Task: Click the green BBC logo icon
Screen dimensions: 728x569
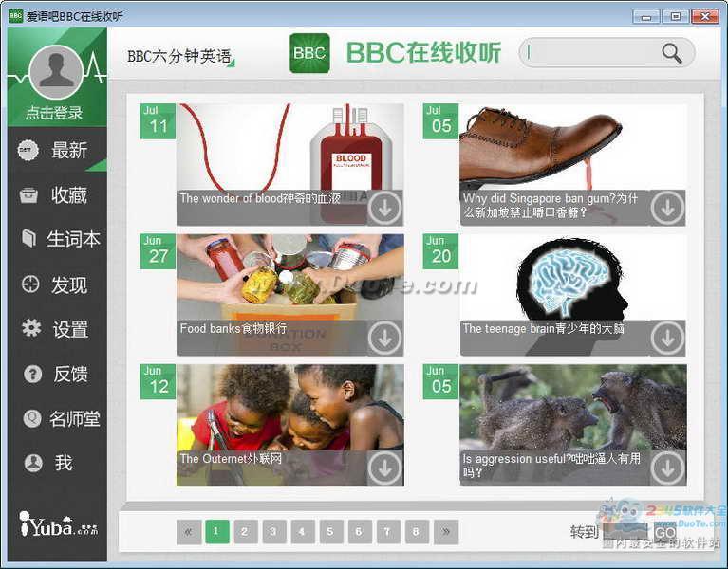Action: click(309, 53)
